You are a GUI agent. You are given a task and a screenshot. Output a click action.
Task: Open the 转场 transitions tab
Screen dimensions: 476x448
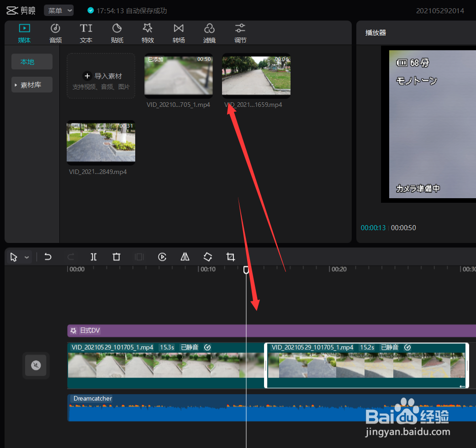[179, 33]
